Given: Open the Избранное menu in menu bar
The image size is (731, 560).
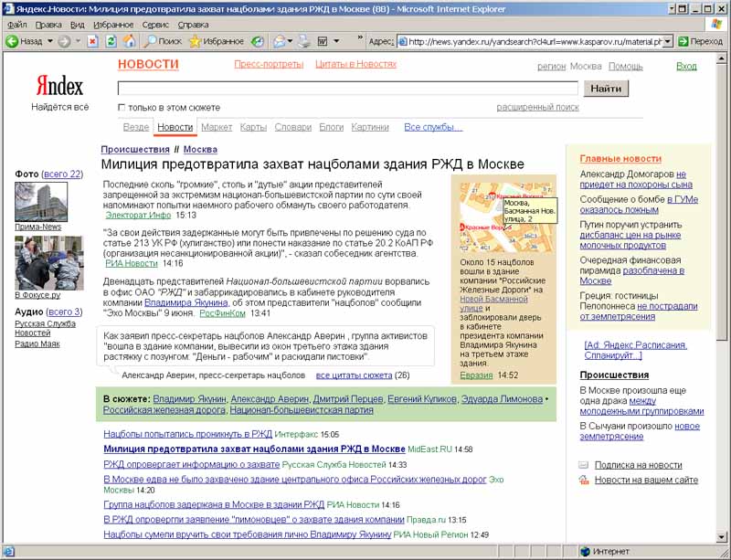Looking at the screenshot, I should tap(112, 25).
